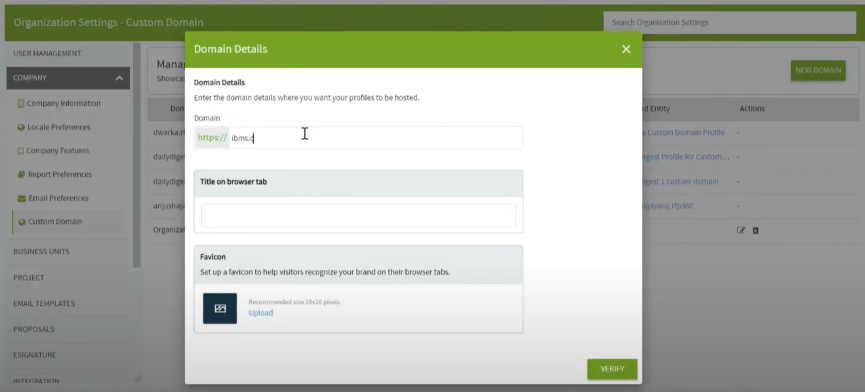This screenshot has height=392, width=865.
Task: Click the sidebar vertical scrollbar
Action: [137, 155]
